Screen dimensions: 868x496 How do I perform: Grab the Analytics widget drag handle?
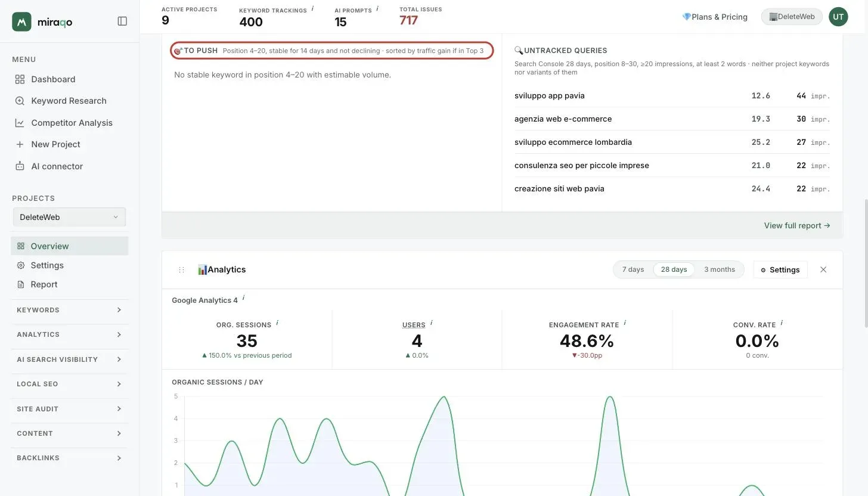[x=181, y=269]
